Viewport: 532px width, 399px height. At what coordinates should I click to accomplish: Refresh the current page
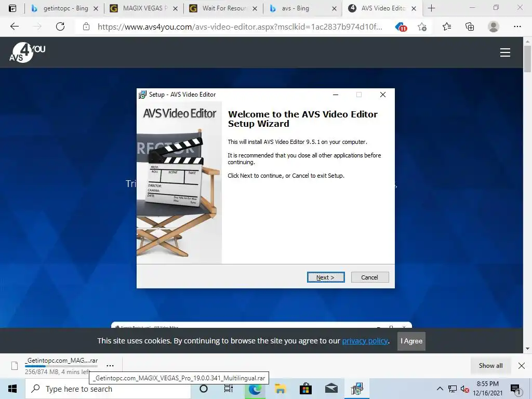[60, 26]
